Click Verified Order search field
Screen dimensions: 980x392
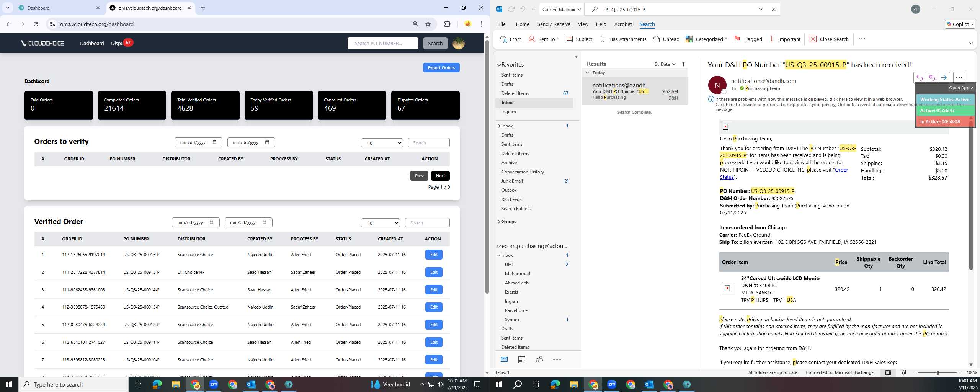427,223
